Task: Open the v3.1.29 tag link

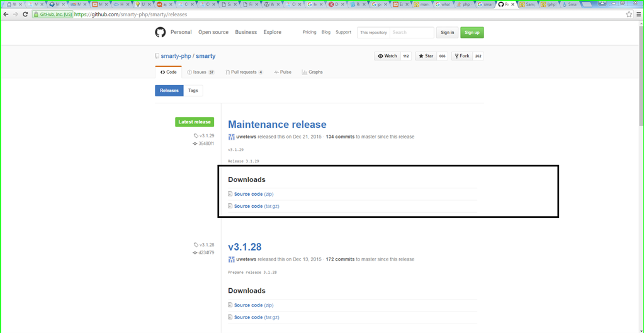Action: point(204,135)
